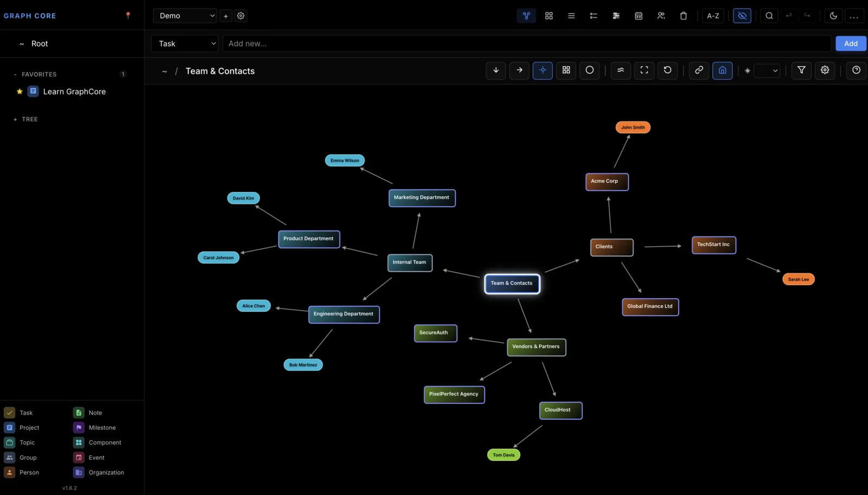Open the Task type dropdown

[184, 43]
